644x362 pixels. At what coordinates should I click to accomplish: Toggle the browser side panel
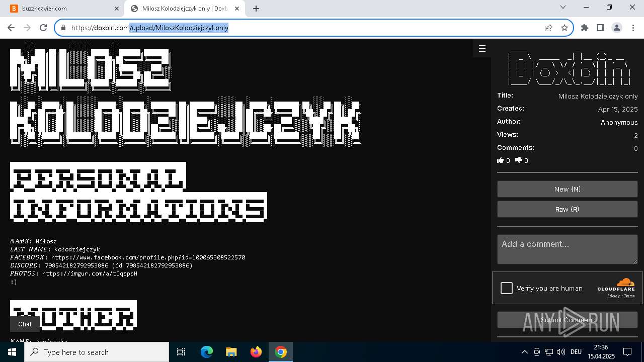click(601, 28)
